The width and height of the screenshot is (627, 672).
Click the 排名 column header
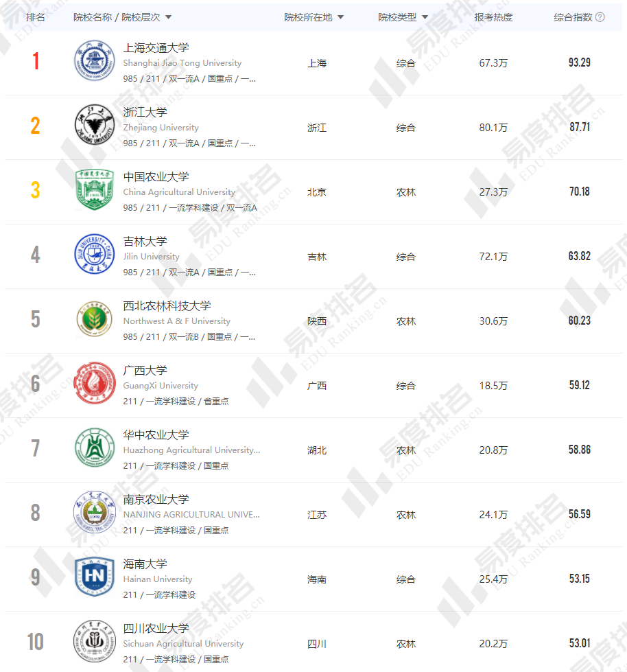tap(35, 17)
